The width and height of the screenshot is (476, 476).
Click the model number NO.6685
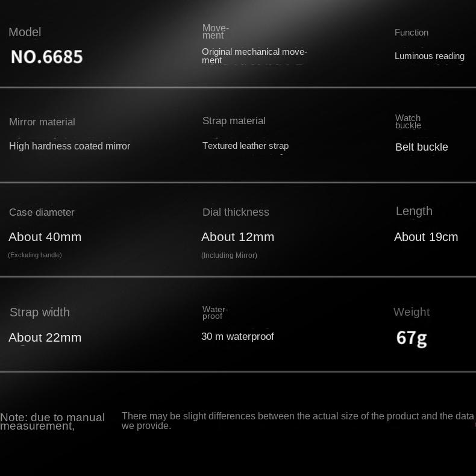click(47, 57)
